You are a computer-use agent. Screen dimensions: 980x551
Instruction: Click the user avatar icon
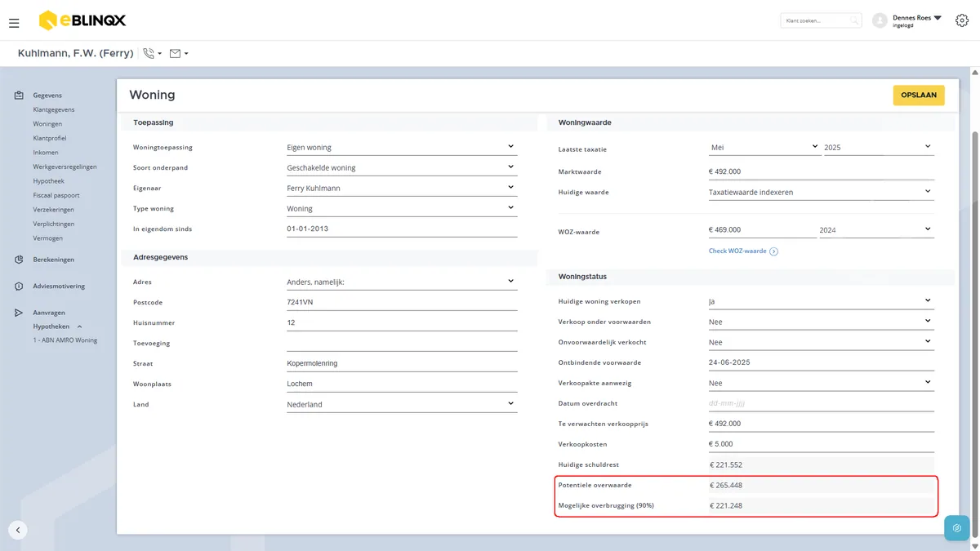coord(880,20)
